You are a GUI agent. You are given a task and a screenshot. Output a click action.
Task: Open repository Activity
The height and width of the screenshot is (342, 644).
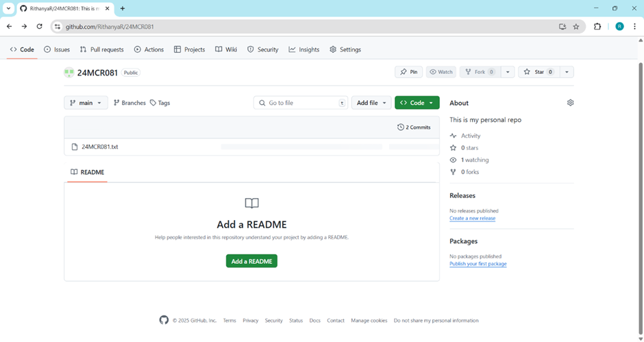coord(470,136)
